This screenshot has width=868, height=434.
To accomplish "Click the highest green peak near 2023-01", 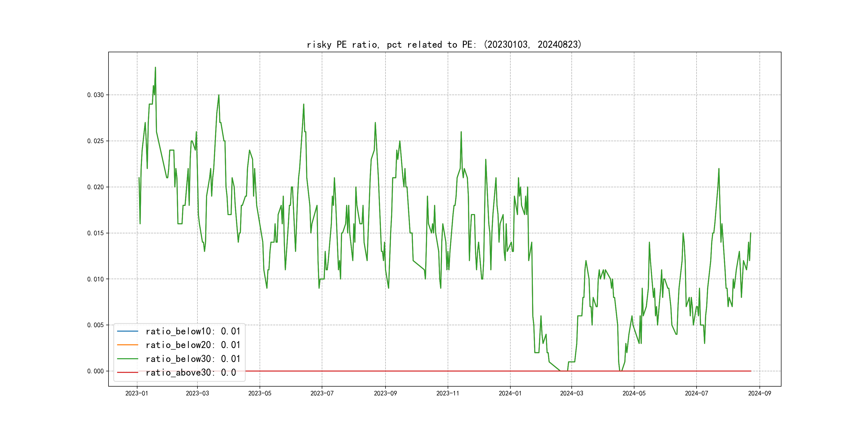I will 155,68.
